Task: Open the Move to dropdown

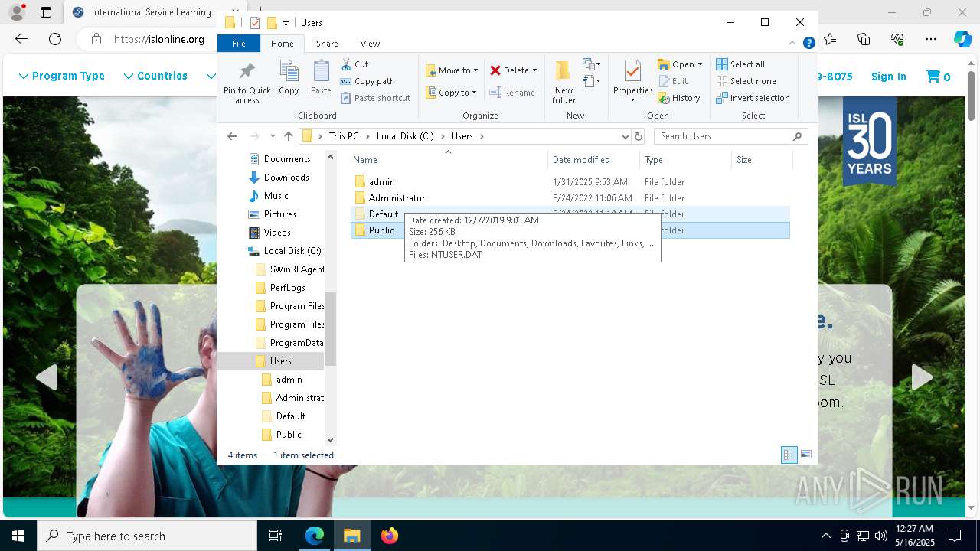Action: (452, 70)
